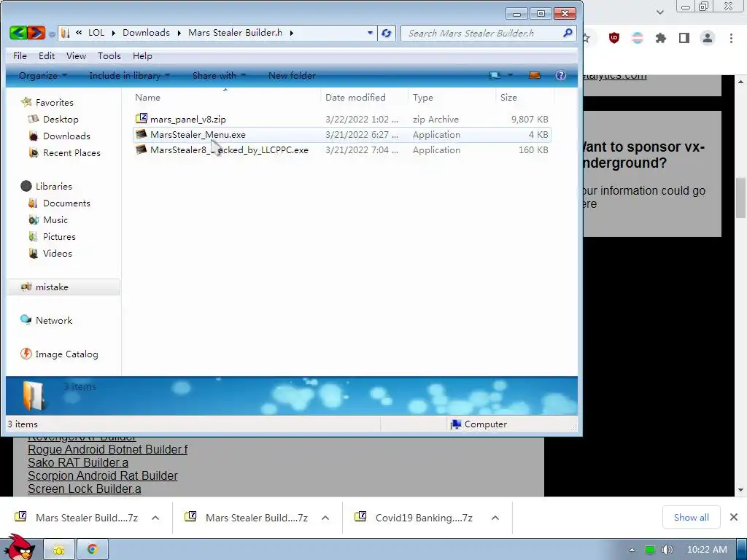Open Image Catalog in navigation pane
This screenshot has height=560, width=747.
pyautogui.click(x=66, y=354)
